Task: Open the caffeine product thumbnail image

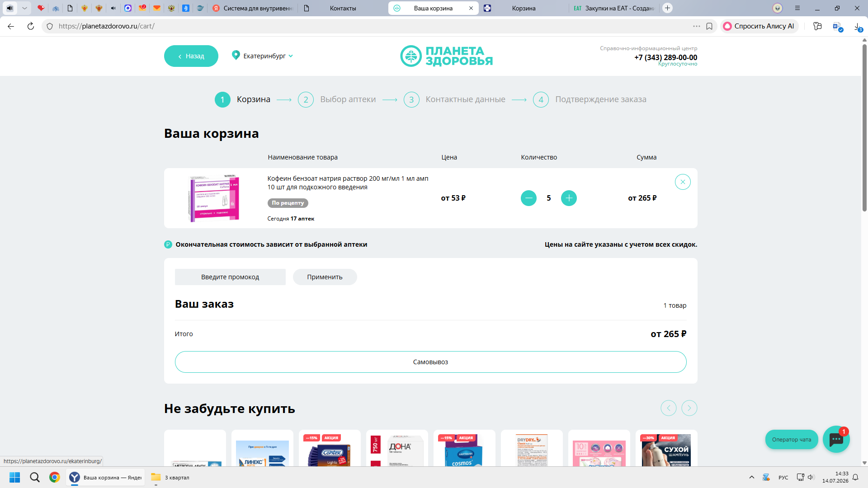Action: [x=213, y=198]
